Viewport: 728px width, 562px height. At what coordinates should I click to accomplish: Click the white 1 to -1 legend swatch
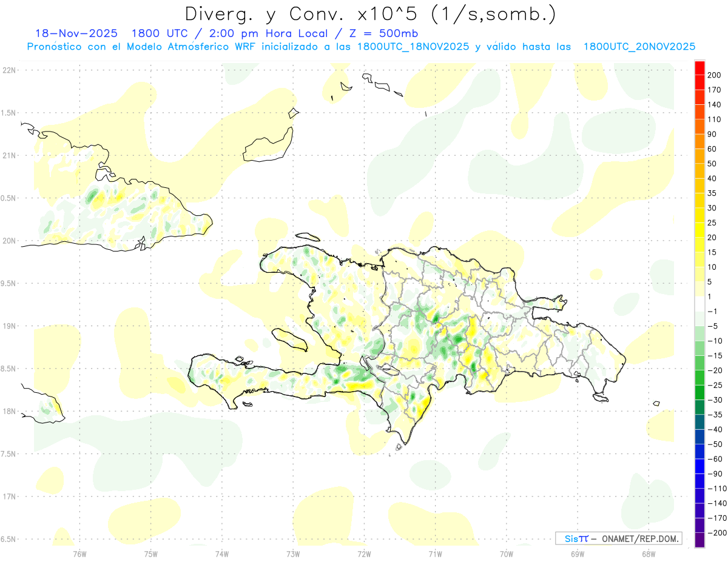point(699,304)
